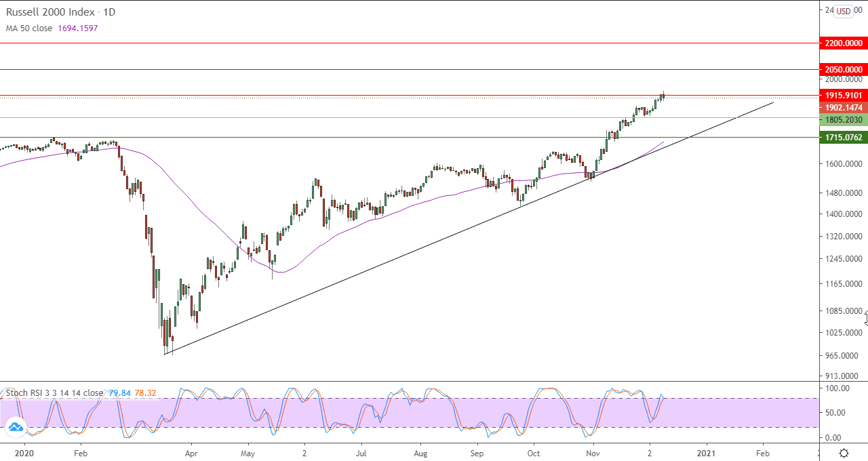Select the 2050.0000 price label
Viewport: 868px width, 461px height.
pyautogui.click(x=844, y=69)
